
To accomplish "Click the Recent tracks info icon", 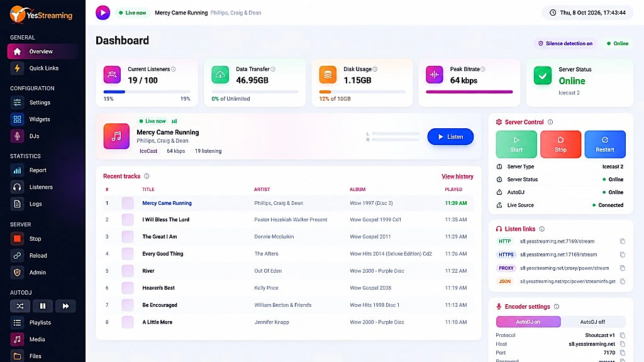I will [x=147, y=176].
